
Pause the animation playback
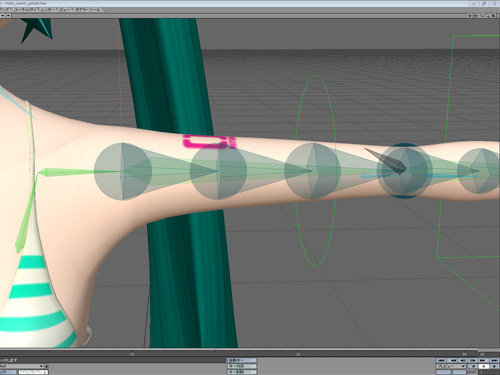point(484,366)
